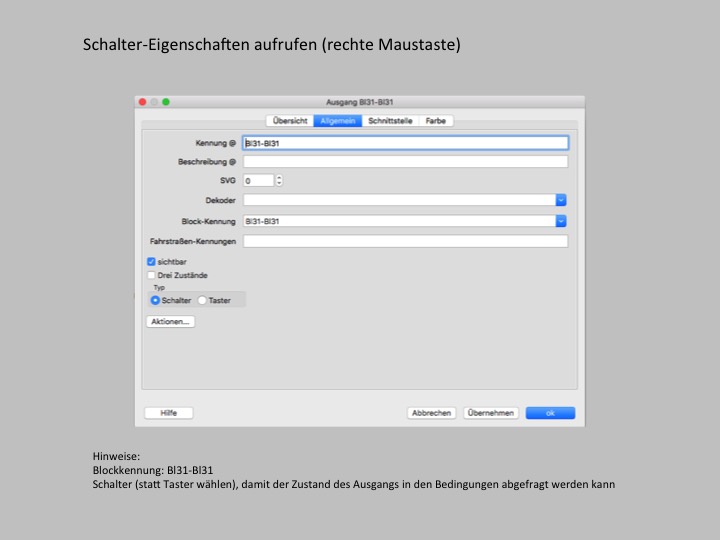Expand the Dekoder dropdown arrow
The height and width of the screenshot is (540, 720).
[561, 201]
